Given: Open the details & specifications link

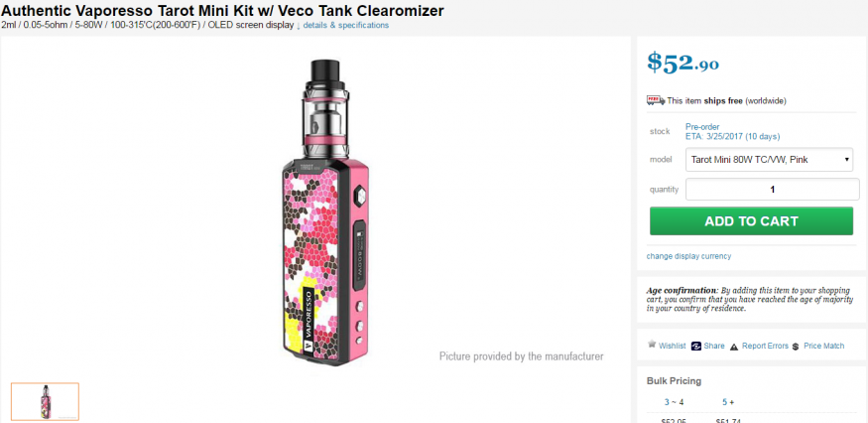Looking at the screenshot, I should pyautogui.click(x=346, y=26).
